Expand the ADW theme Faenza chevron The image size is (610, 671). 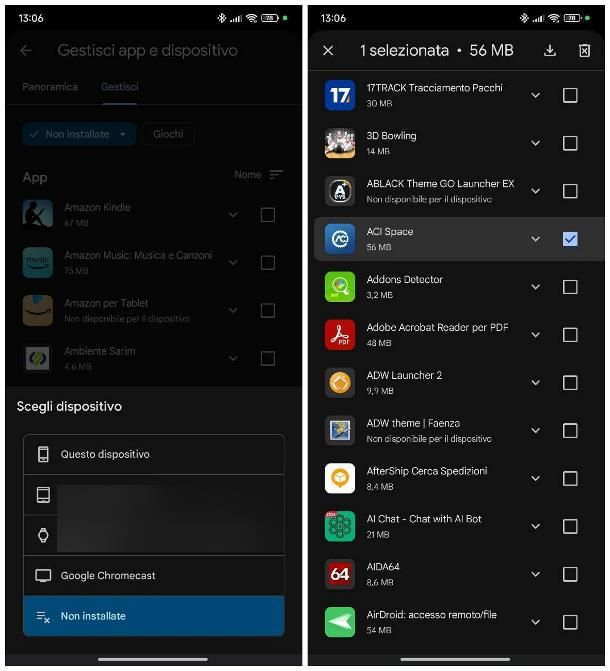pos(536,431)
